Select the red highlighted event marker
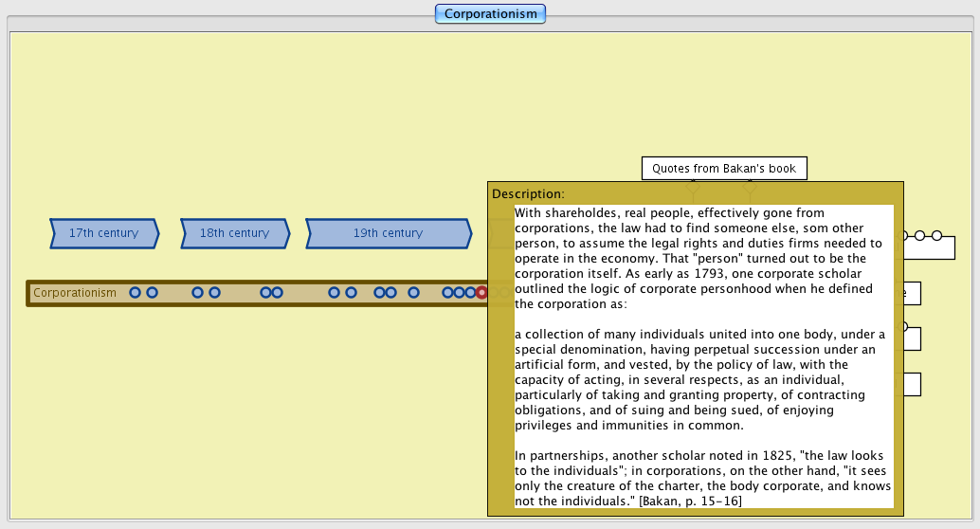The height and width of the screenshot is (529, 980). click(x=481, y=293)
